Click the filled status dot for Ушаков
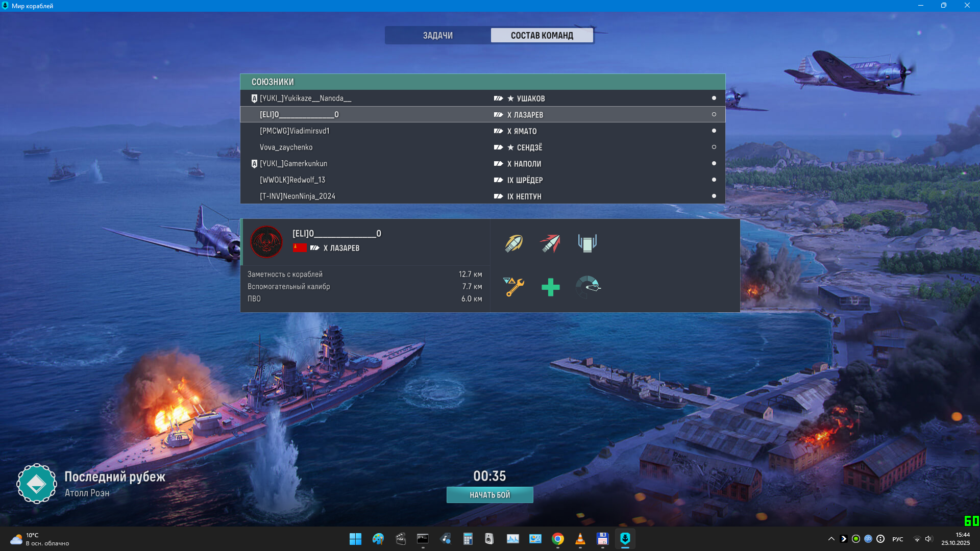This screenshot has width=980, height=551. click(714, 98)
